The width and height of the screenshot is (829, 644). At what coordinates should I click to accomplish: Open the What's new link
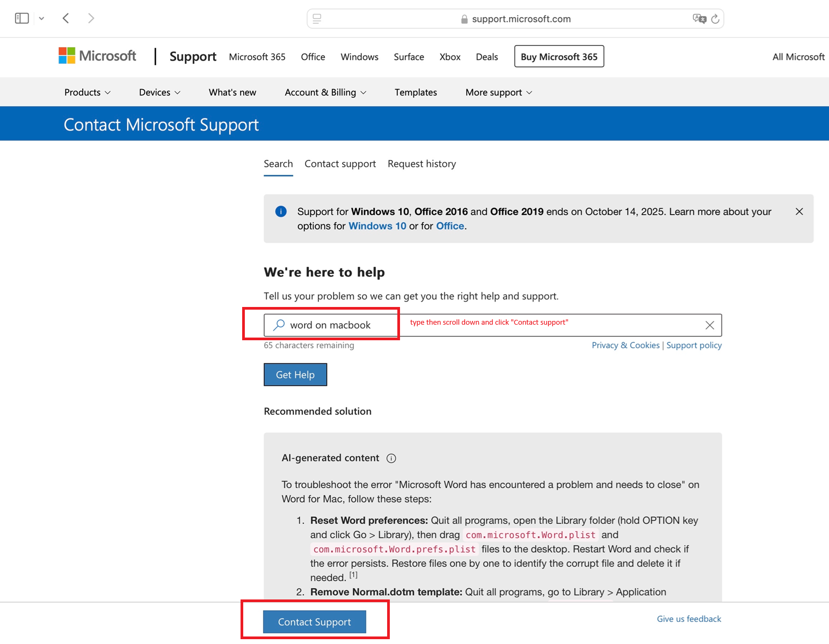pyautogui.click(x=232, y=92)
